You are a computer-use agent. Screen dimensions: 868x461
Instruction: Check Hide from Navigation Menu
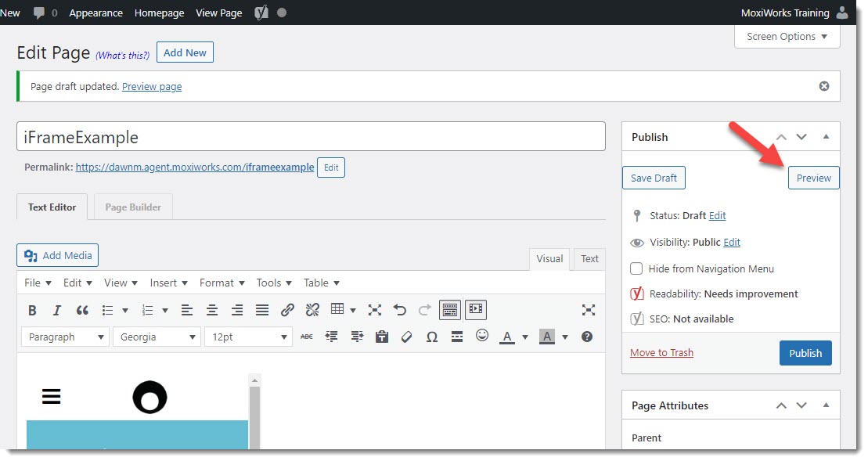(x=636, y=268)
